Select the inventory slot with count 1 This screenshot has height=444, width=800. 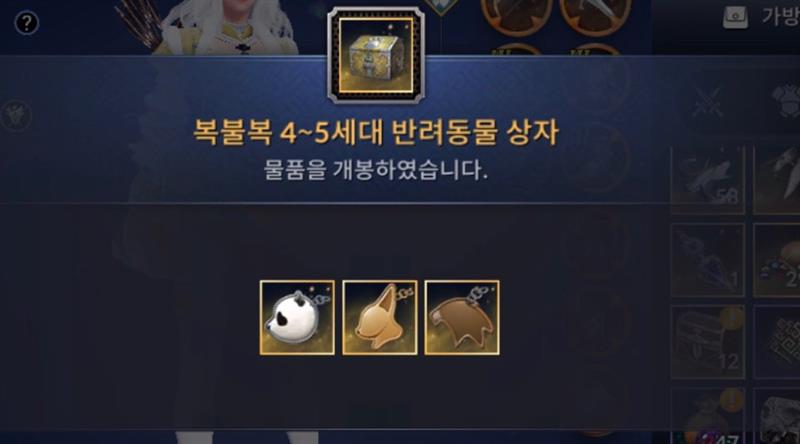click(708, 260)
